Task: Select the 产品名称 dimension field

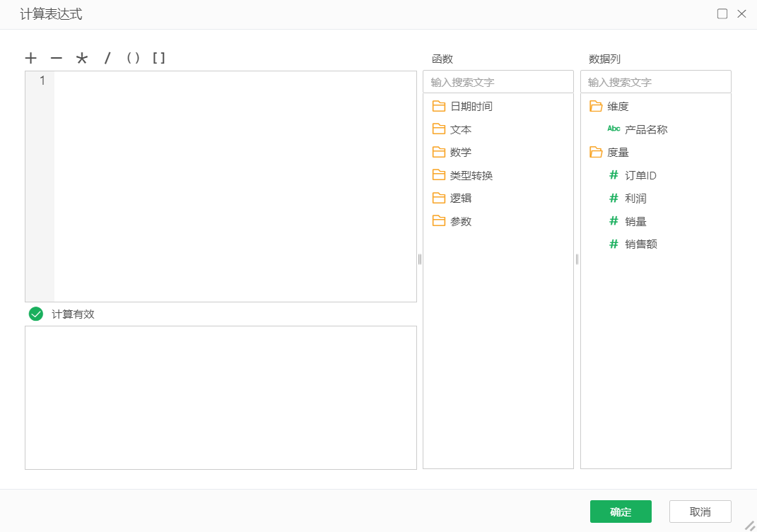Action: click(646, 129)
